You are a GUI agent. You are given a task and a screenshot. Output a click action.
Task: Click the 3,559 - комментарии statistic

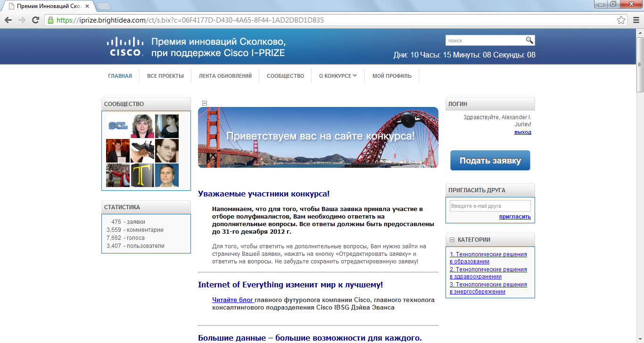click(x=135, y=230)
